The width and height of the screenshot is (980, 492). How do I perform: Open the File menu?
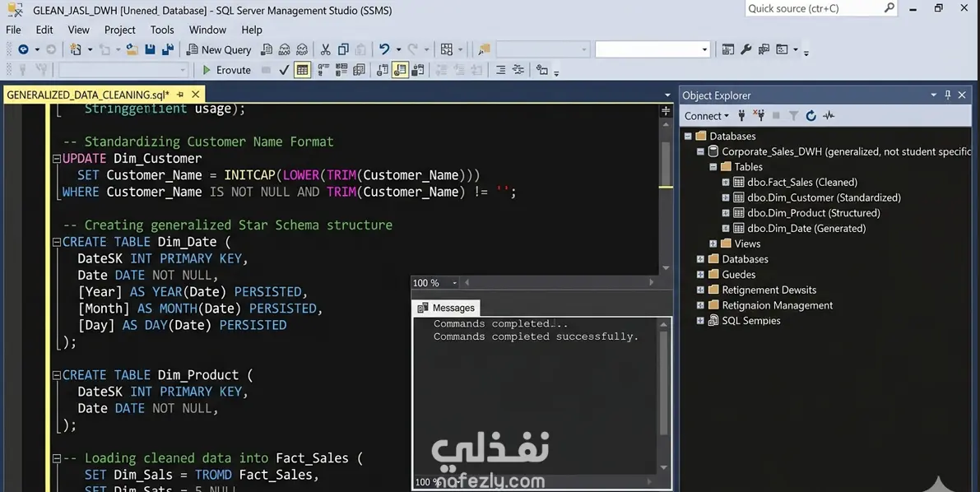13,30
